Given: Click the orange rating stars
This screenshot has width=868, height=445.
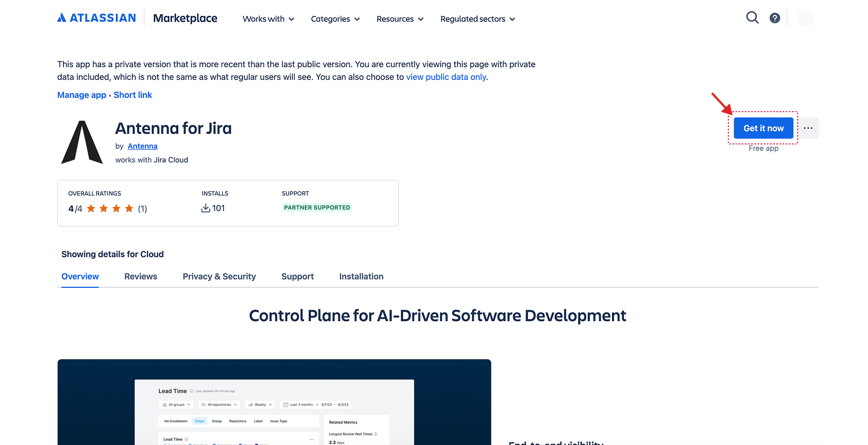Looking at the screenshot, I should pos(110,208).
